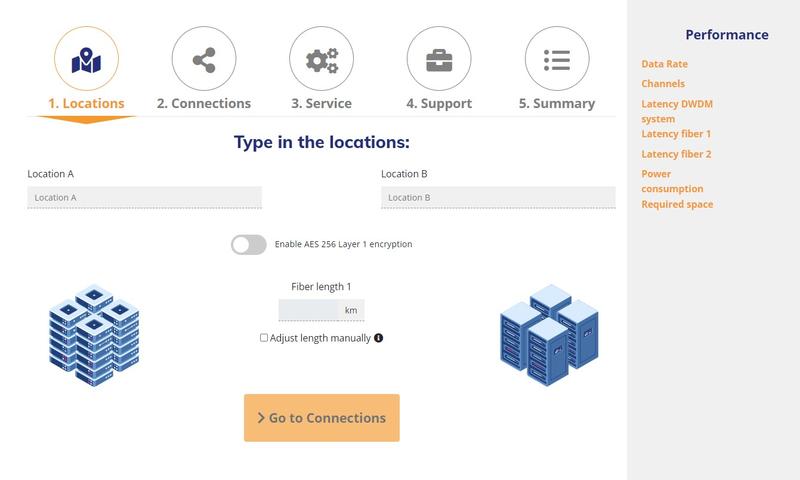800x480 pixels.
Task: Open the Power consumption performance entry
Action: tap(672, 181)
